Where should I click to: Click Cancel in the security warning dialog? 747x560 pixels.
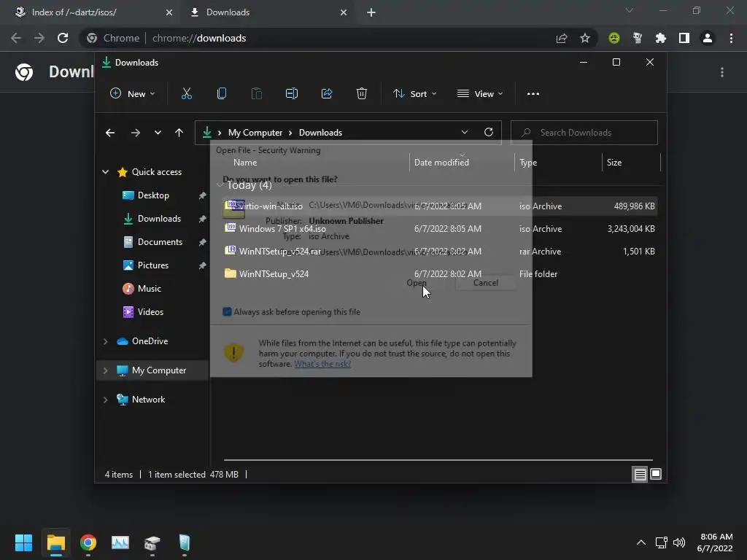tap(485, 283)
